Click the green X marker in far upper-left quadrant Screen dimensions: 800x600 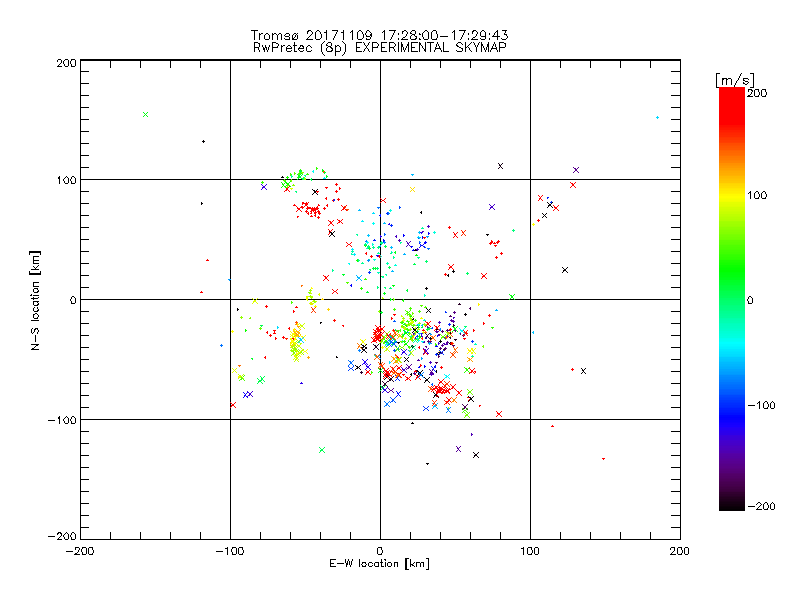(x=145, y=114)
